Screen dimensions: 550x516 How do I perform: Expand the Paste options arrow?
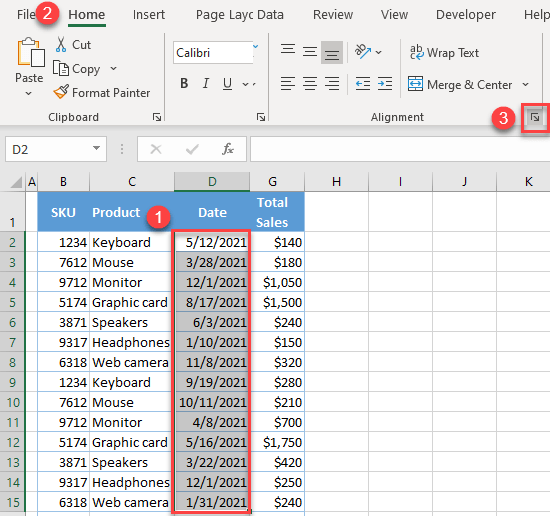[x=29, y=94]
